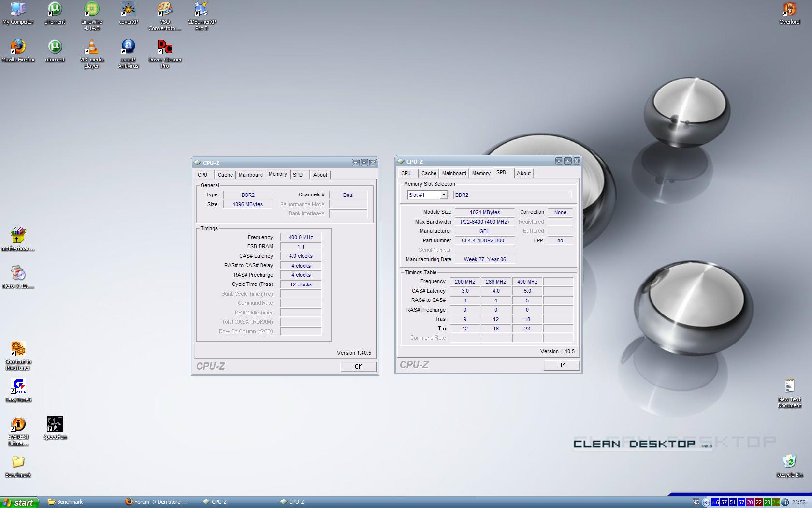Open CPU tab in right CPU-Z window
Viewport: 812px width, 508px height.
406,173
